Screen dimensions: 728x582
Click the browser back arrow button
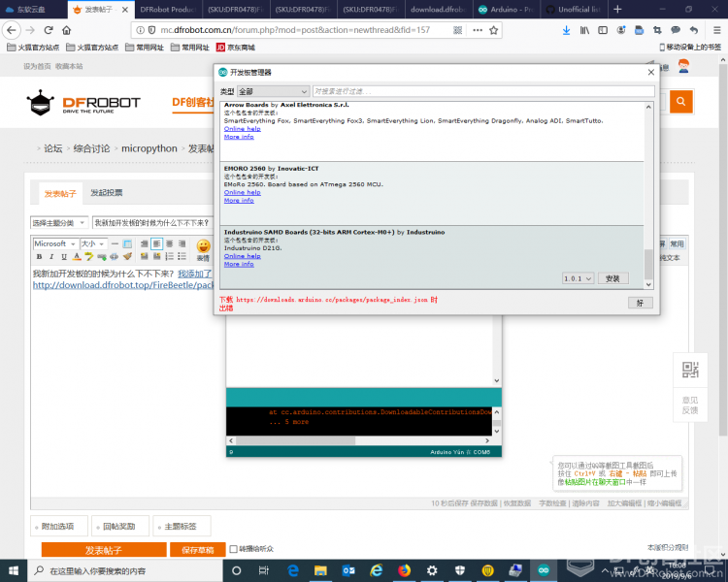[x=11, y=30]
